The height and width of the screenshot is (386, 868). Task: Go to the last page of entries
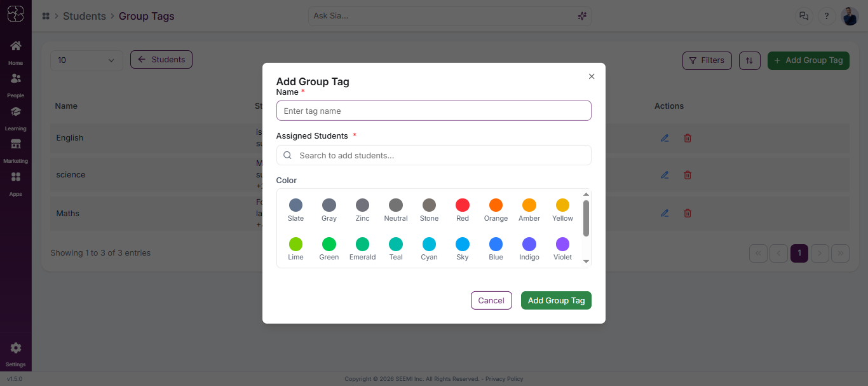[x=841, y=253]
